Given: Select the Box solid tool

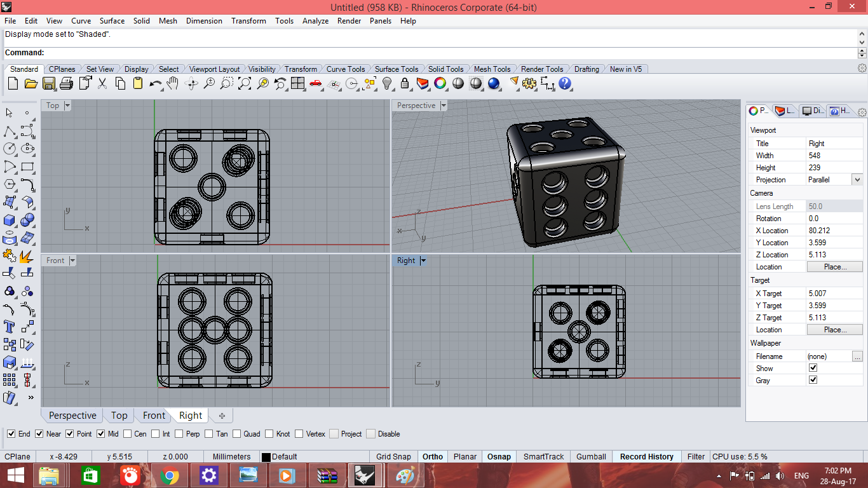Looking at the screenshot, I should point(10,220).
